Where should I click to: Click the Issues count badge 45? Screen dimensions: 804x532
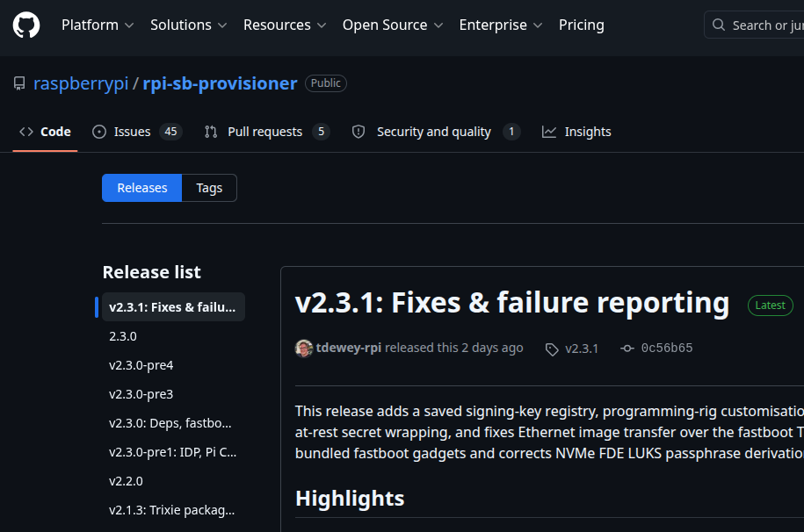[x=170, y=132]
